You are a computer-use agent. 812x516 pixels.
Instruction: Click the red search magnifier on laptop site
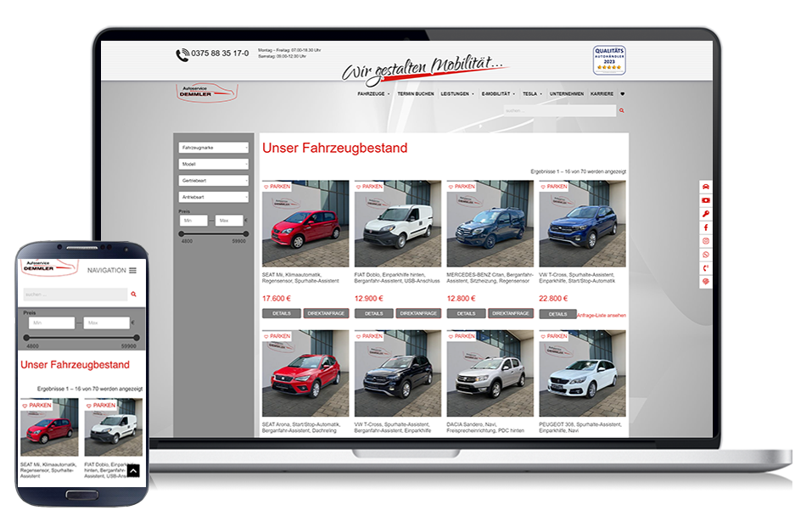click(621, 110)
